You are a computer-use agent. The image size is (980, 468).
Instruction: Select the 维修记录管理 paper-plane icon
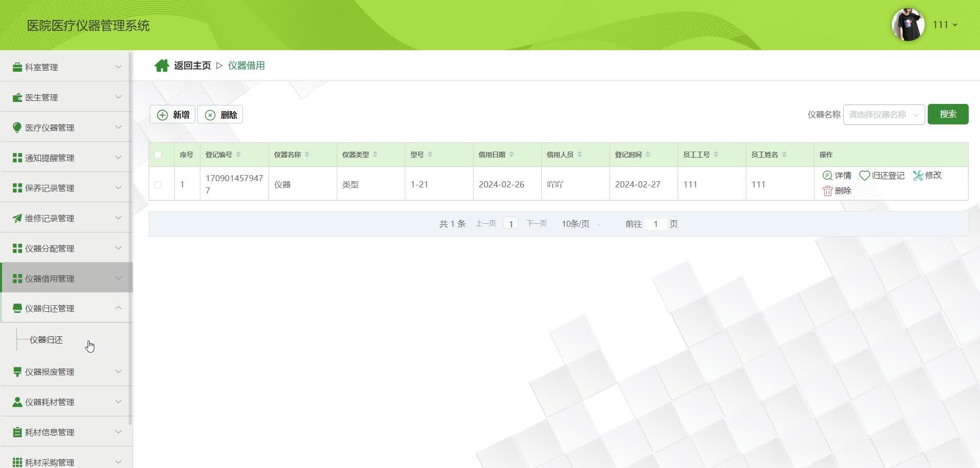click(x=16, y=218)
